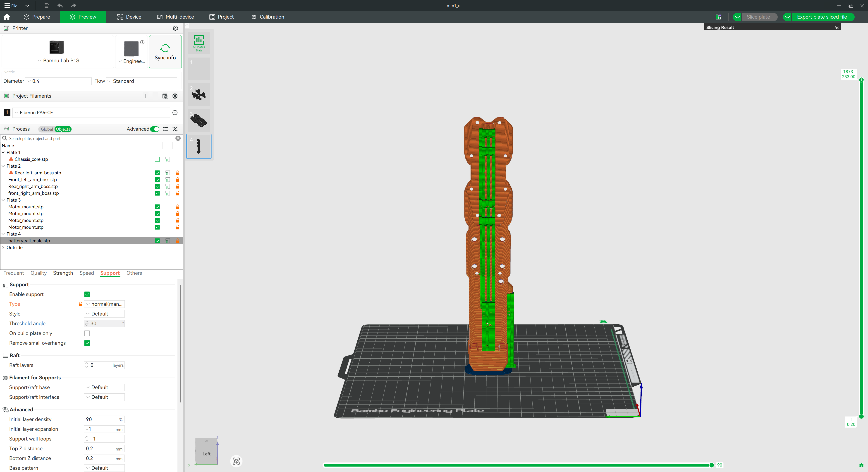Collapse the Plate 3 tree item
Image resolution: width=868 pixels, height=472 pixels.
[x=3, y=200]
